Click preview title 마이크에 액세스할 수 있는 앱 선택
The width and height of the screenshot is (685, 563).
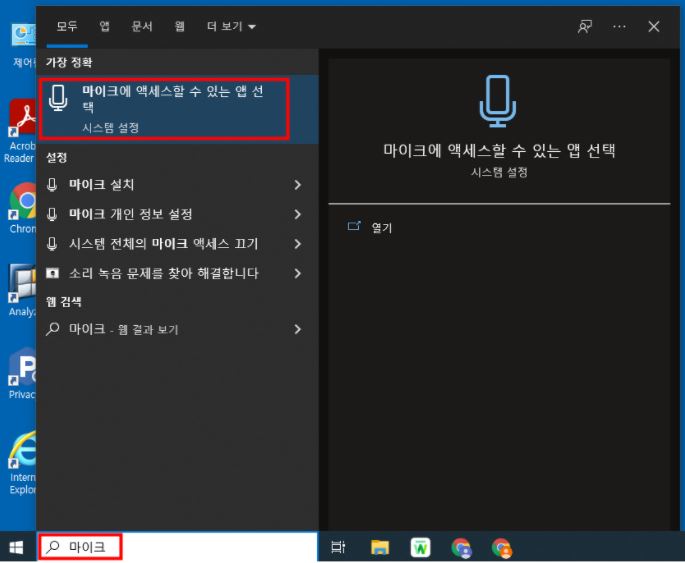(x=499, y=151)
